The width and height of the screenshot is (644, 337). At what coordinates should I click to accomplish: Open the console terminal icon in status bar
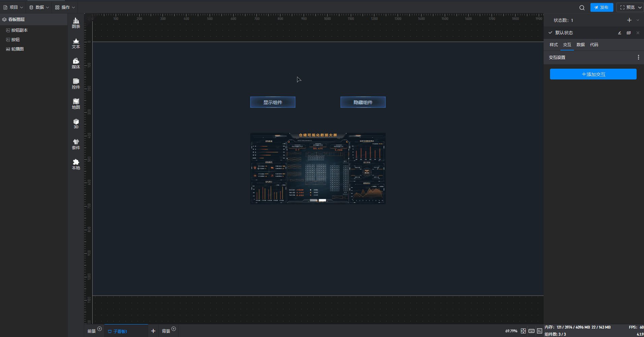(540, 331)
